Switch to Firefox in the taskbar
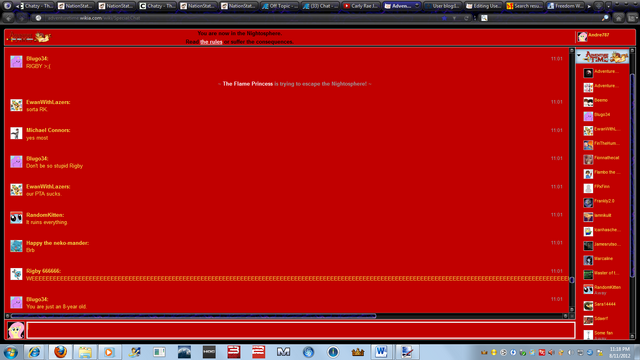Screen dimensions: 640x360 click(x=60, y=352)
